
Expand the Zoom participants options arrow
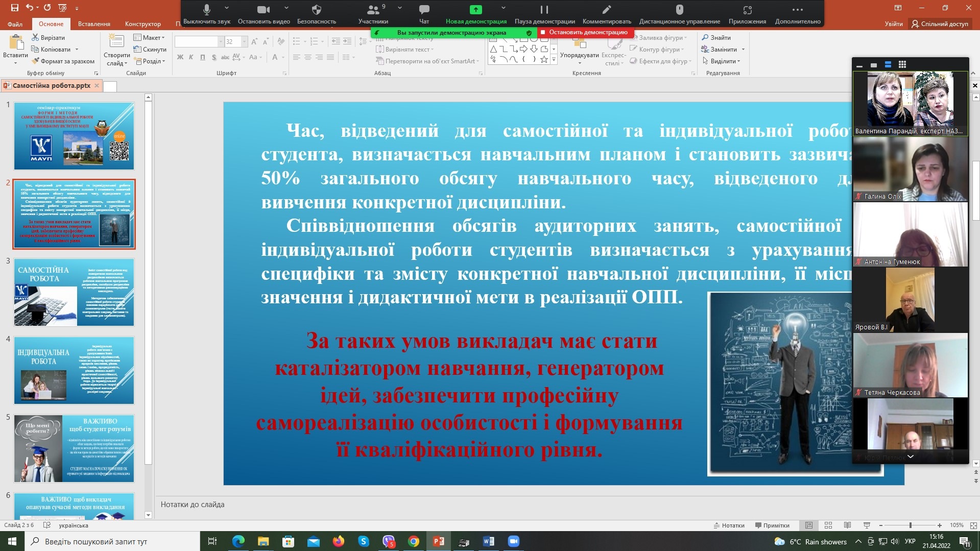point(400,8)
